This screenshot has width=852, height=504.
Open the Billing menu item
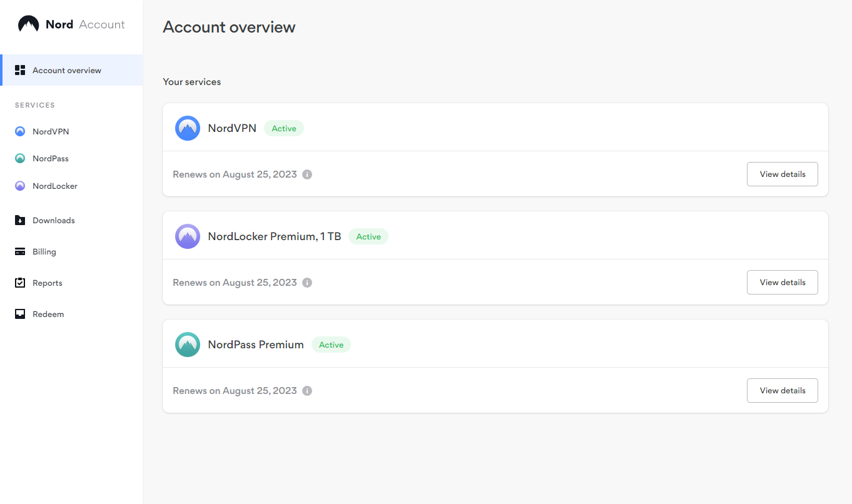(44, 252)
